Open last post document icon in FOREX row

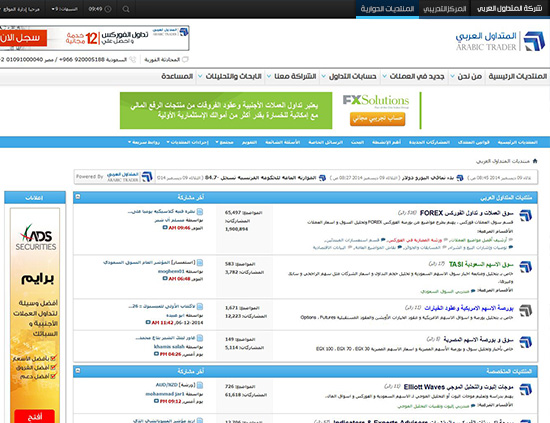pos(200,212)
